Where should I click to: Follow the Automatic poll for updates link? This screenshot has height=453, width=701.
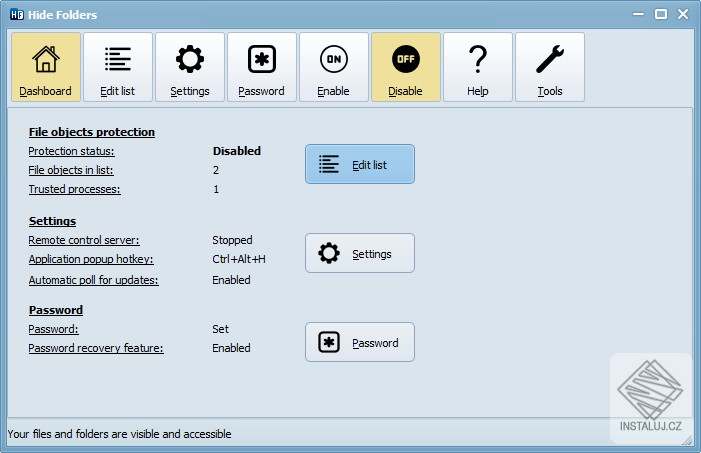[x=93, y=280]
